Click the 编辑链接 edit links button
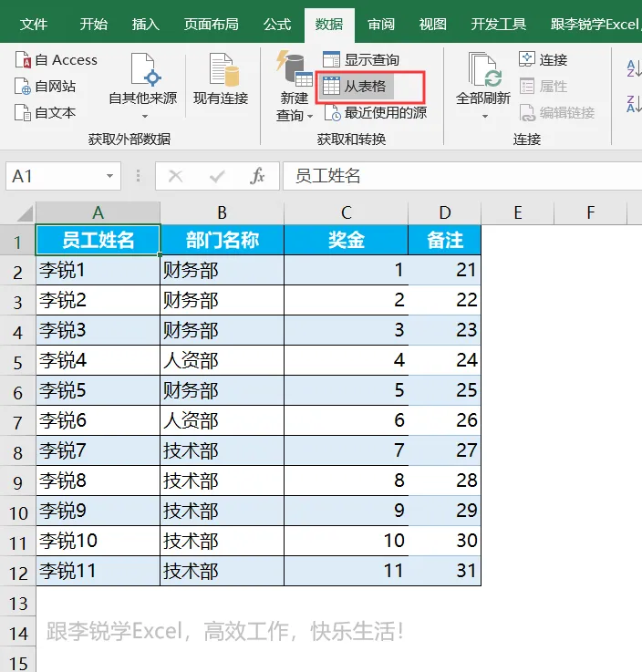Viewport: 642px width, 672px height. click(x=557, y=113)
